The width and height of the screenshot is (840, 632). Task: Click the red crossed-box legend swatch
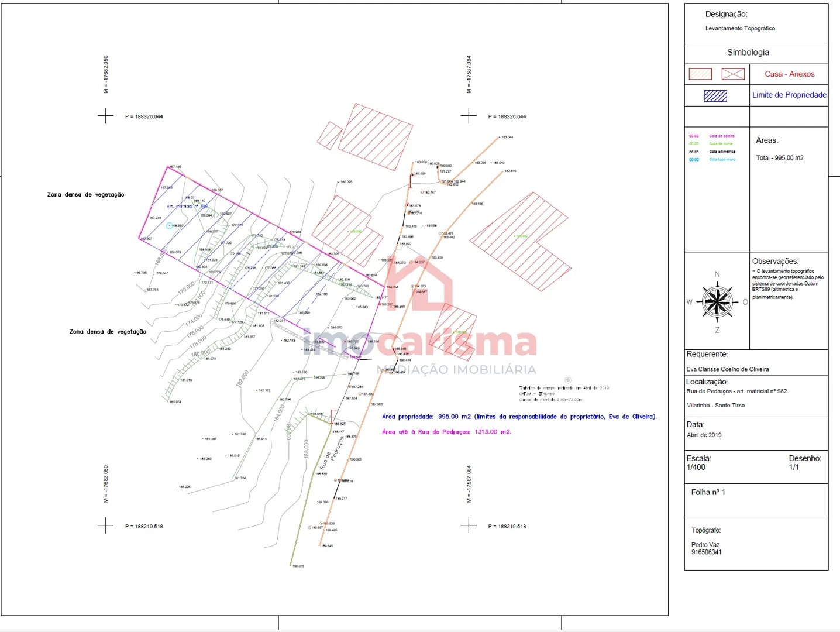click(x=733, y=74)
